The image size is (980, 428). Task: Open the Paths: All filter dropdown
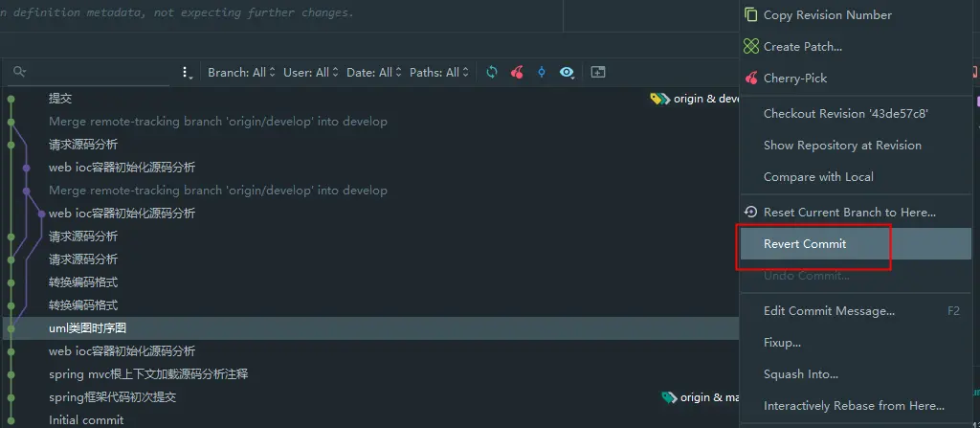(x=439, y=73)
